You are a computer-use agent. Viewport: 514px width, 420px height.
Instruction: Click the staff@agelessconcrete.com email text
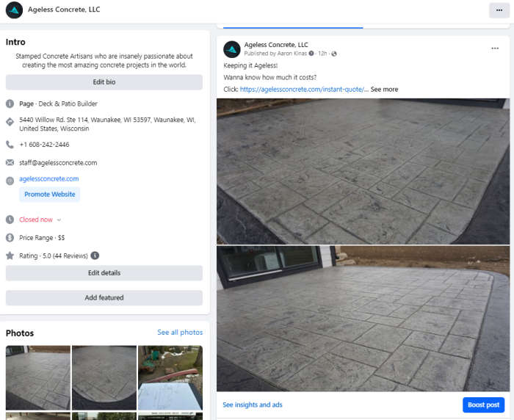(x=58, y=162)
